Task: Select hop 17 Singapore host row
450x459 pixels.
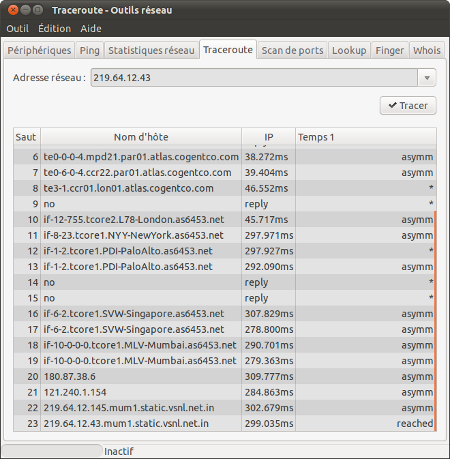Action: pos(223,329)
